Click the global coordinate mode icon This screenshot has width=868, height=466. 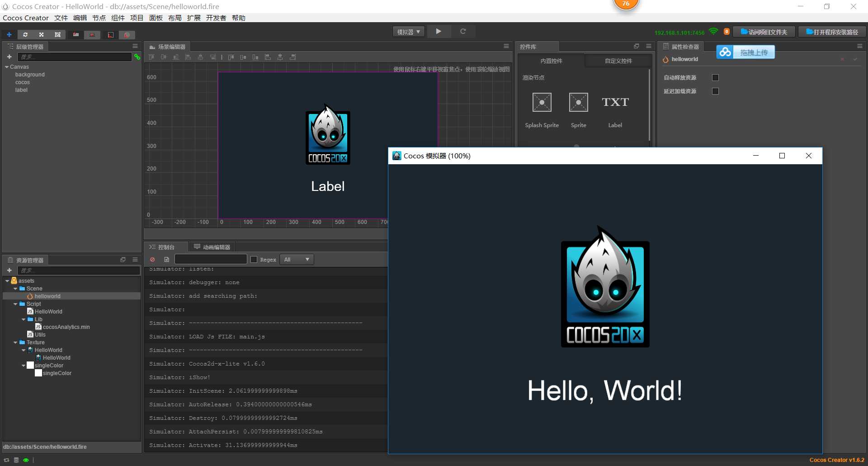pos(127,34)
